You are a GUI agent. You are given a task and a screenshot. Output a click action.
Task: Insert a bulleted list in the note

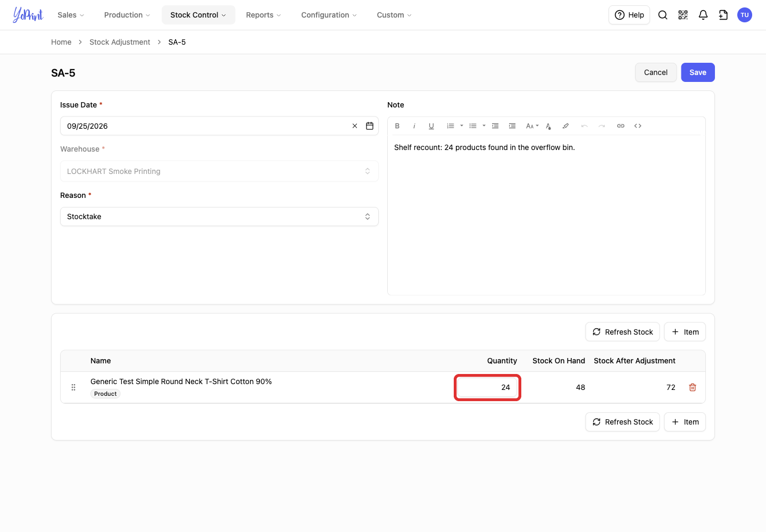click(x=473, y=126)
